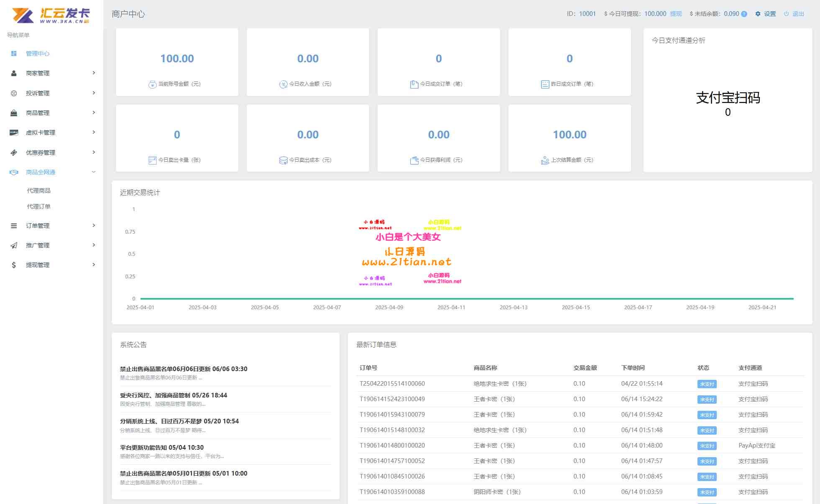The image size is (820, 504).
Task: Collapse the 商品全网通 menu section
Action: point(94,172)
